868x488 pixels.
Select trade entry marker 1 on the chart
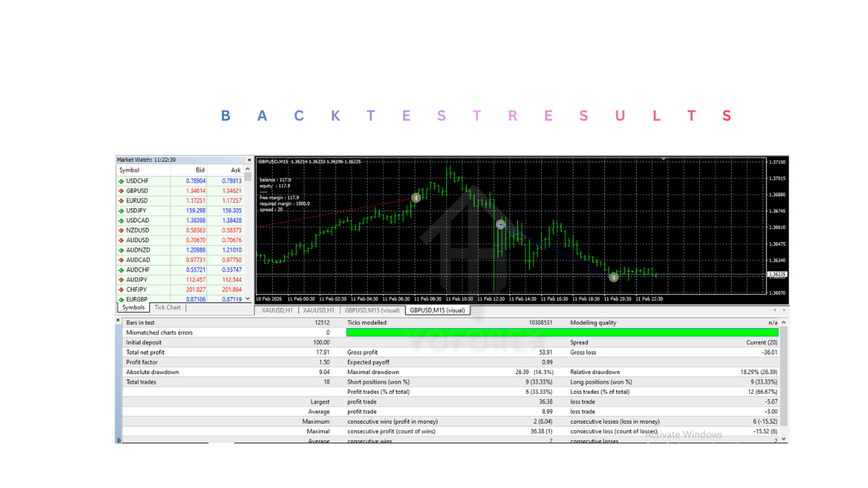pyautogui.click(x=416, y=197)
